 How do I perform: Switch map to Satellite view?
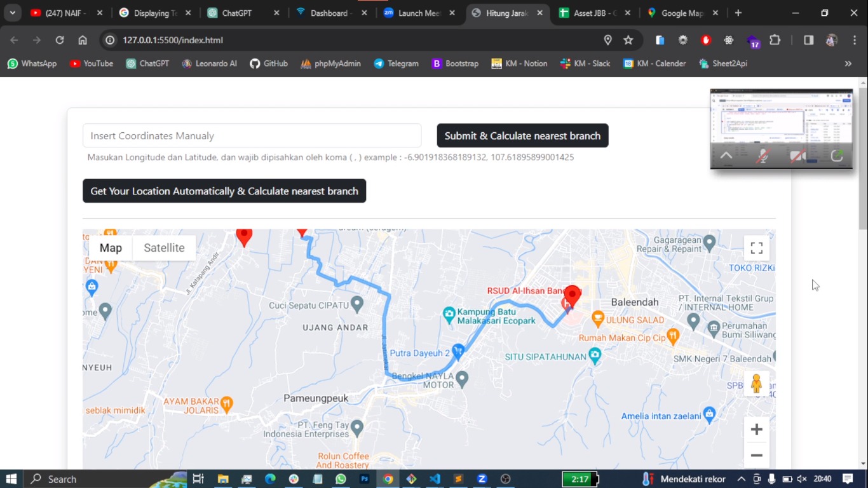[x=164, y=248]
